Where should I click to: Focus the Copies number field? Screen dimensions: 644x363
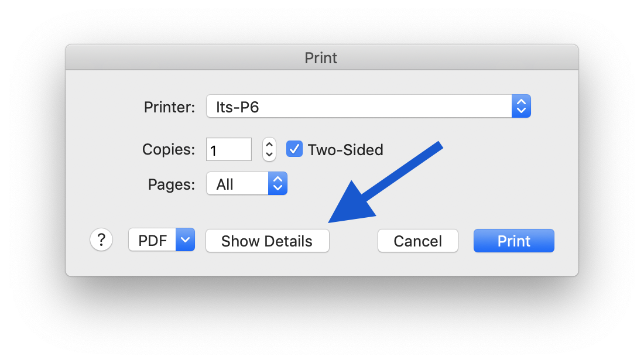pyautogui.click(x=228, y=150)
